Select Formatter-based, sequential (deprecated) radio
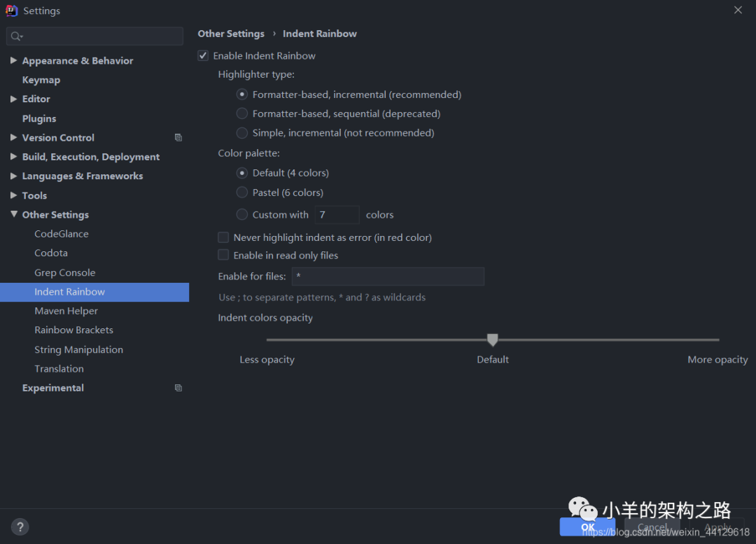Image resolution: width=756 pixels, height=544 pixels. tap(242, 113)
